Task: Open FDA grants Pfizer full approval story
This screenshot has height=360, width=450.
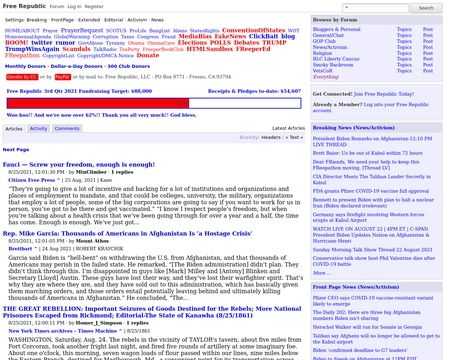Action: click(371, 191)
